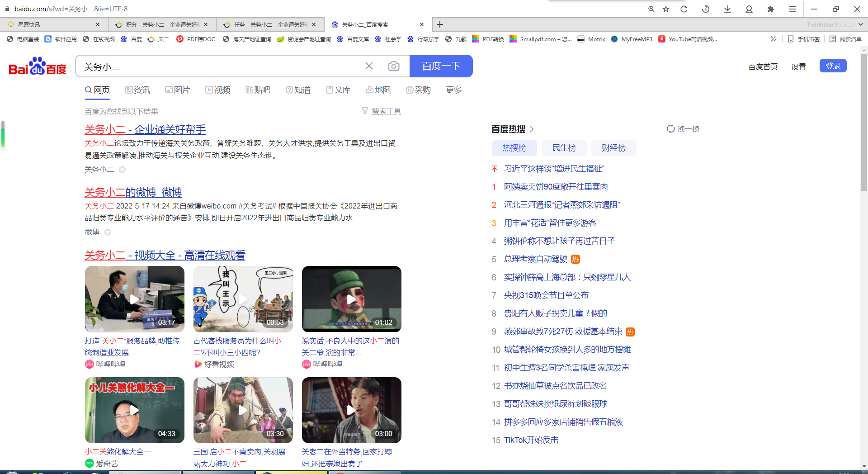Open the 设置 settings link
Screen dimensions: 868x474
click(799, 66)
